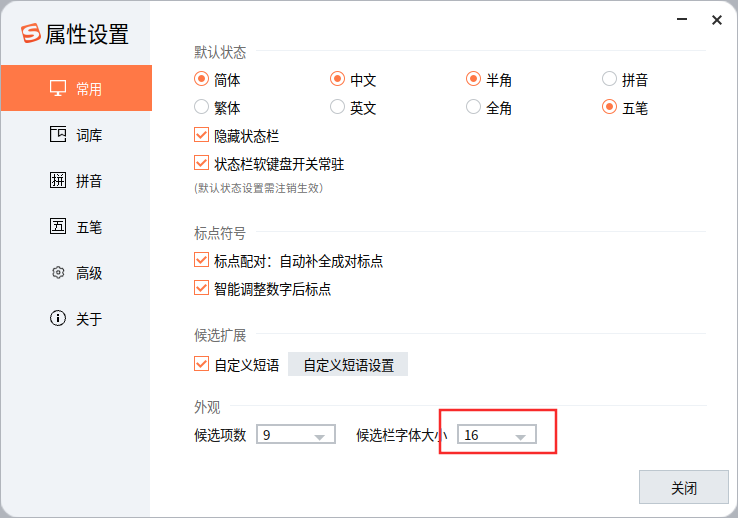The width and height of the screenshot is (738, 518).
Task: Open the 候选项数 dropdown
Action: (x=296, y=434)
